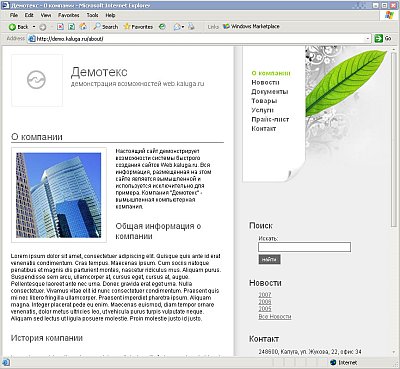Click the Forward arrow button
Image resolution: width=400 pixels, height=369 pixels.
point(43,27)
